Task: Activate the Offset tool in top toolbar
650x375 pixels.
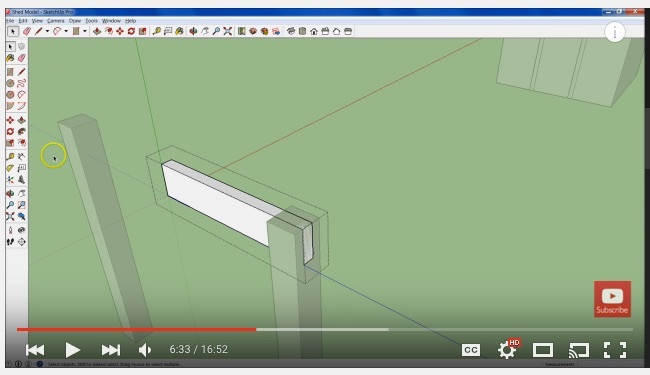Action: 109,31
